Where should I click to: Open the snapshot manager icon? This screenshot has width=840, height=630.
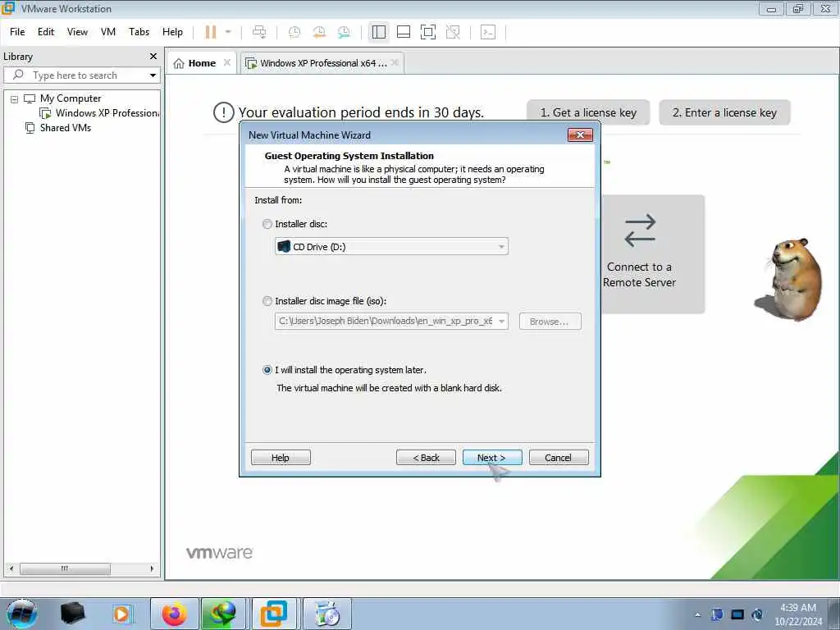(344, 32)
